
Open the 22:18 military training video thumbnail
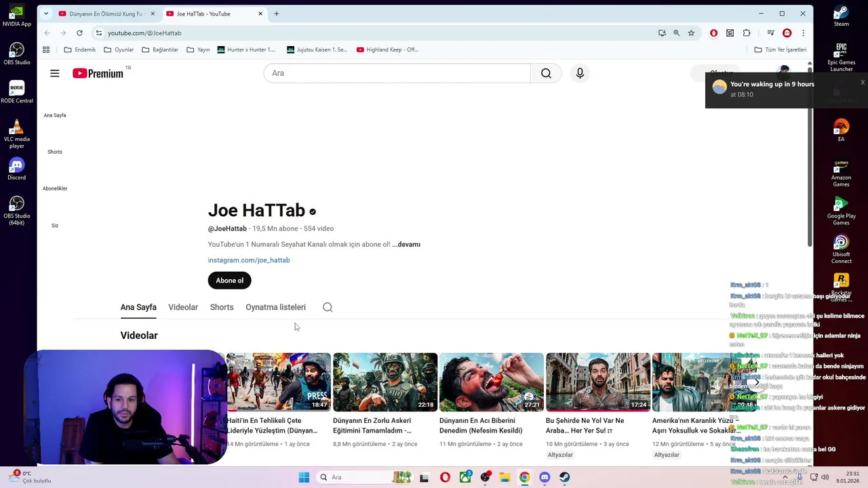[385, 382]
